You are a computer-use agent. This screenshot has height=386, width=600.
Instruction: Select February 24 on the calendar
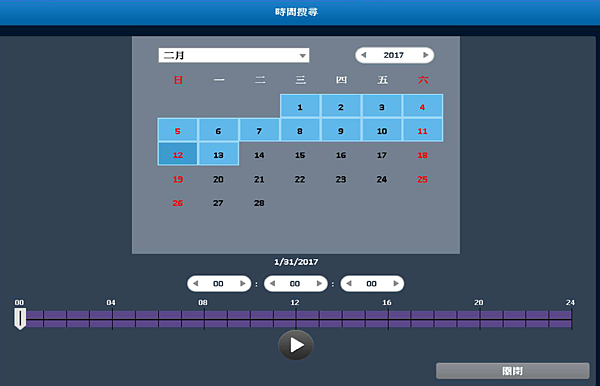(382, 179)
